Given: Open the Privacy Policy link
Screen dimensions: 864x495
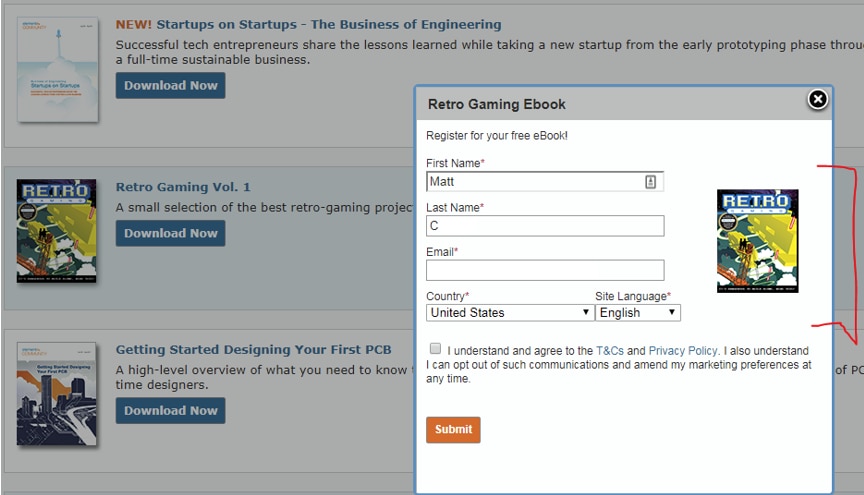Looking at the screenshot, I should [683, 351].
